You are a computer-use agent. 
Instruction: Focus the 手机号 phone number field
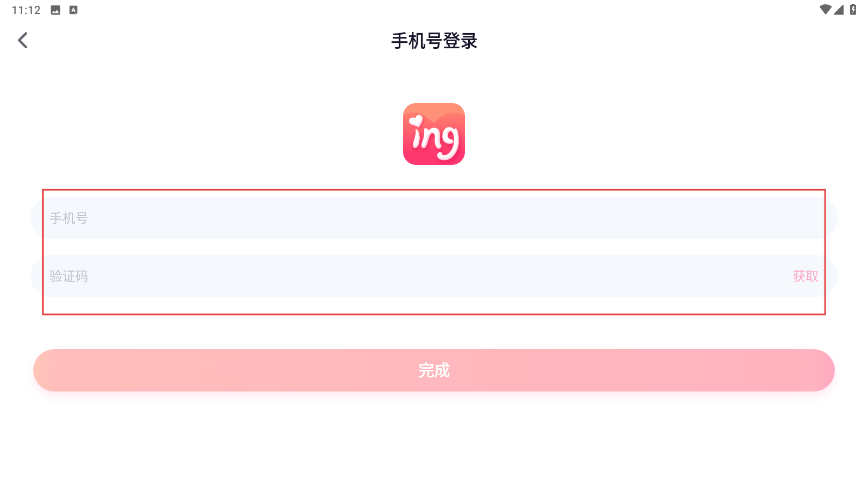(434, 218)
